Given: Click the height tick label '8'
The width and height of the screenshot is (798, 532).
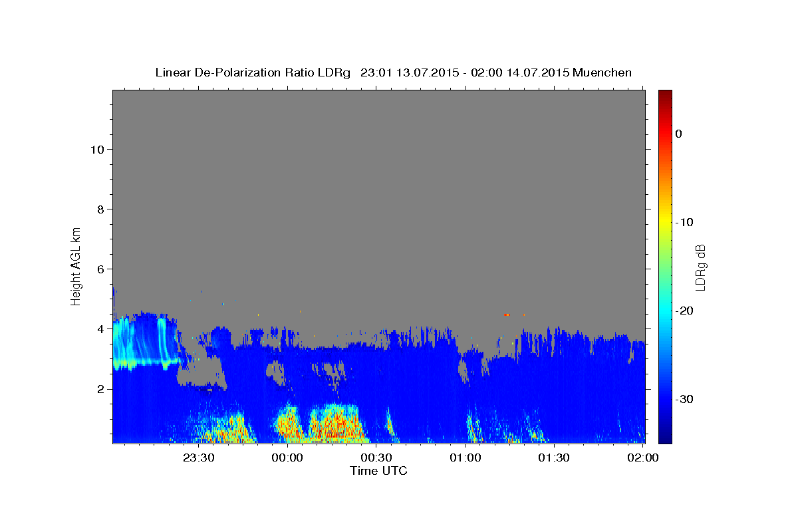Looking at the screenshot, I should (100, 209).
